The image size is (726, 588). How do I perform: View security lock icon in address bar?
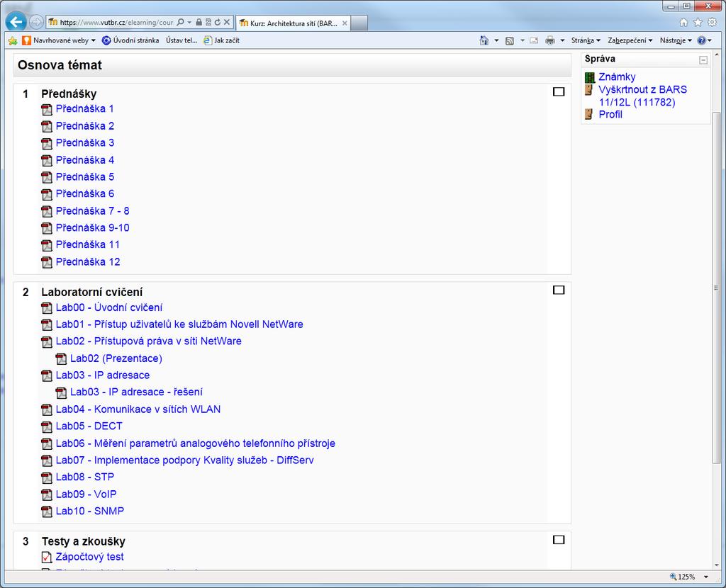199,22
